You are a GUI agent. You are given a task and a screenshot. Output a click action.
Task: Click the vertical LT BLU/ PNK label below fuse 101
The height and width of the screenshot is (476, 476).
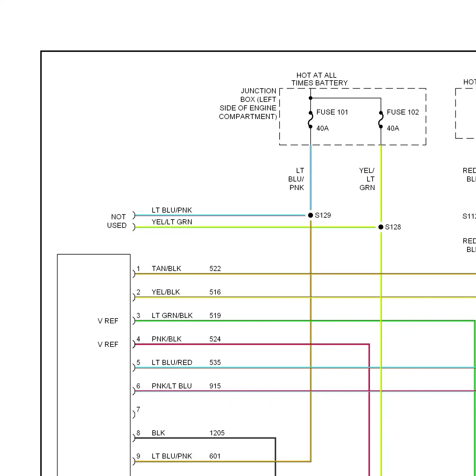point(296,179)
